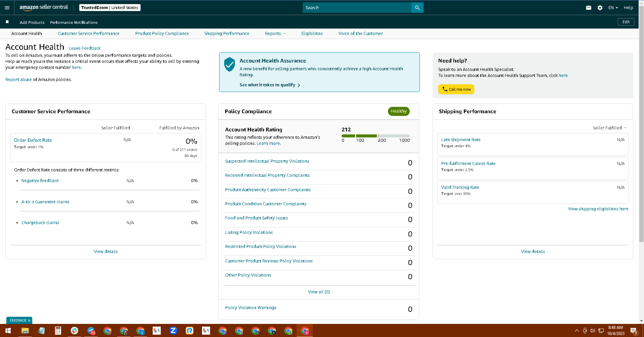The width and height of the screenshot is (644, 337).
Task: Expand the Reports menu dropdown
Action: point(275,33)
